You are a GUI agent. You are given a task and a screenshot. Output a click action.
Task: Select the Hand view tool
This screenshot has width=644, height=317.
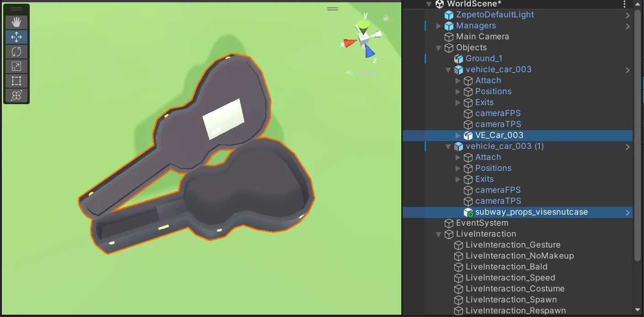pos(16,22)
